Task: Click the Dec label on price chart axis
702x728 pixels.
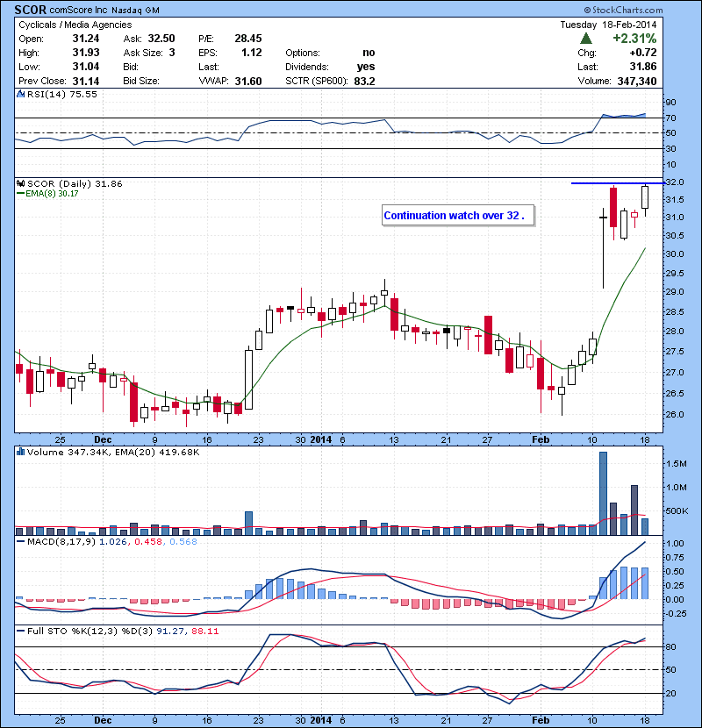Action: pos(103,439)
